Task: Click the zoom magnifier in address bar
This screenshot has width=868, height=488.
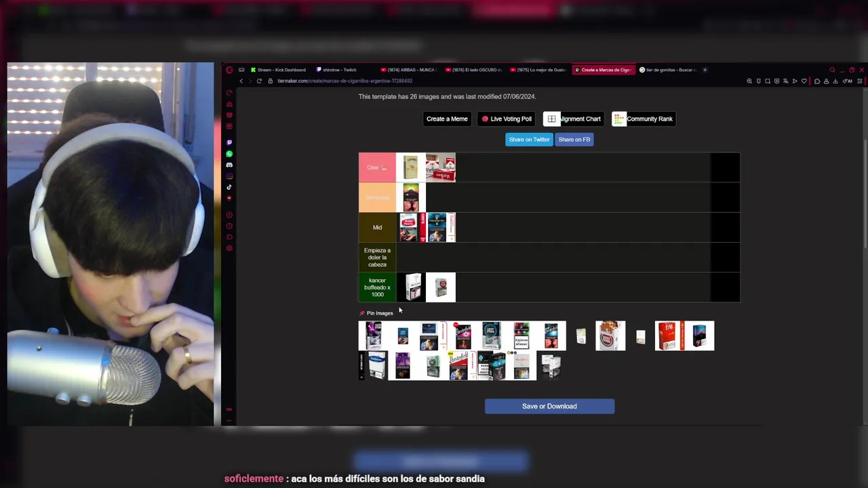Action: point(749,81)
